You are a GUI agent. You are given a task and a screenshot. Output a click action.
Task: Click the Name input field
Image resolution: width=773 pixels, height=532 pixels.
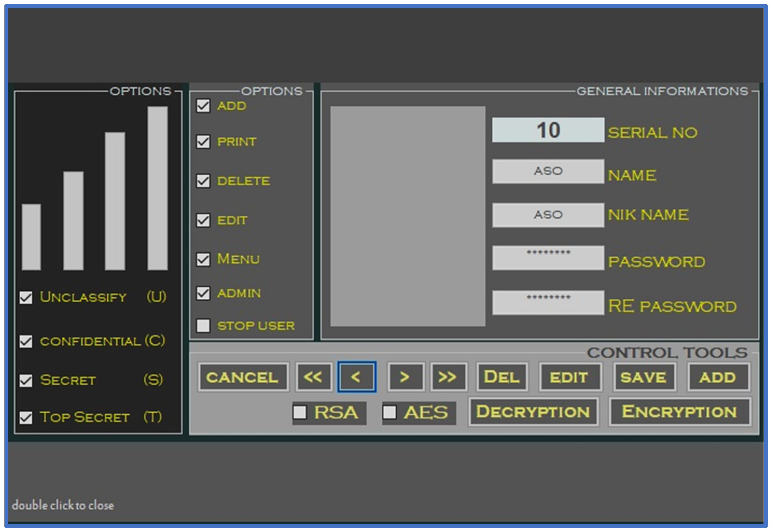point(548,171)
